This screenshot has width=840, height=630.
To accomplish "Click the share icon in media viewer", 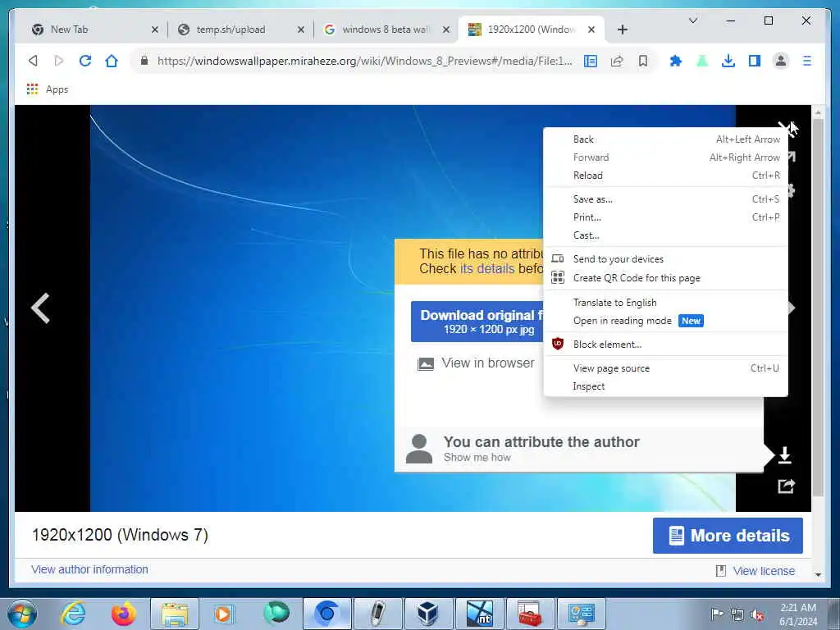I will [786, 486].
